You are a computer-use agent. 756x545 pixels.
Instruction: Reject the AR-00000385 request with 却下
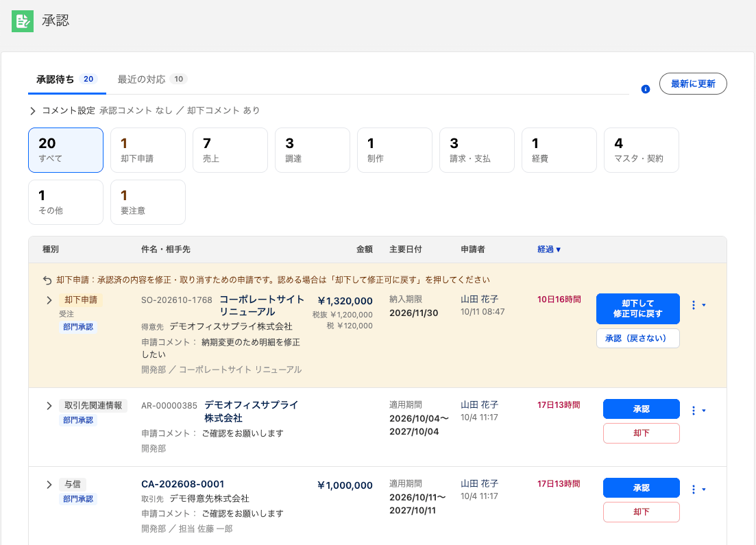pyautogui.click(x=642, y=433)
